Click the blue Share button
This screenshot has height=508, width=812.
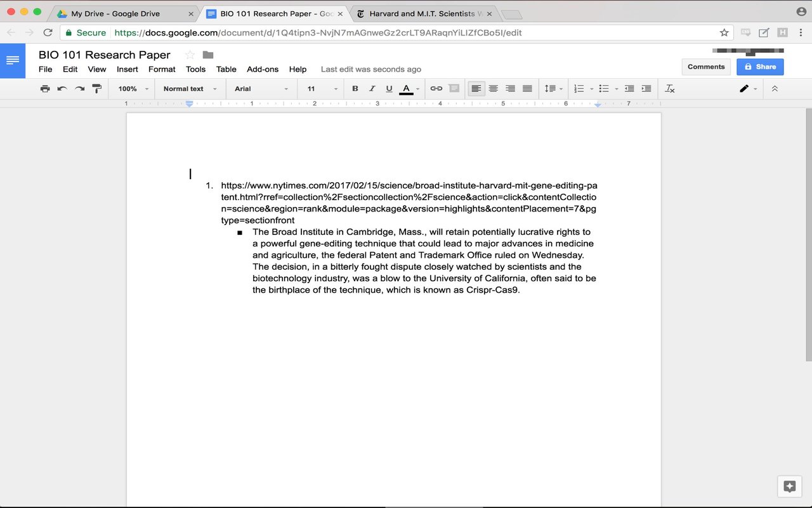coord(760,67)
